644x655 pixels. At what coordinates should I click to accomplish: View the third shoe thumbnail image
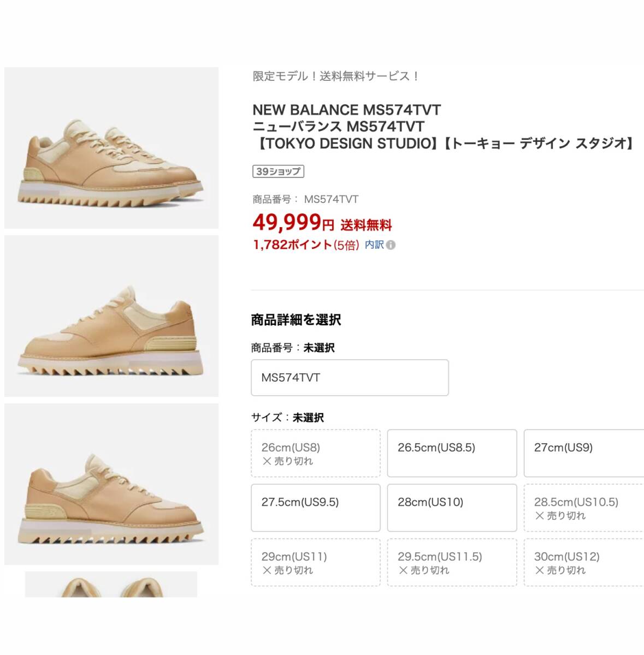pos(111,484)
